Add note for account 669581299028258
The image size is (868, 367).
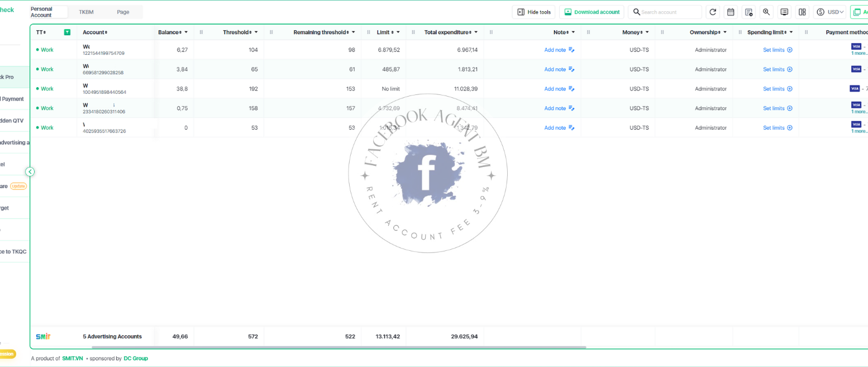(559, 69)
